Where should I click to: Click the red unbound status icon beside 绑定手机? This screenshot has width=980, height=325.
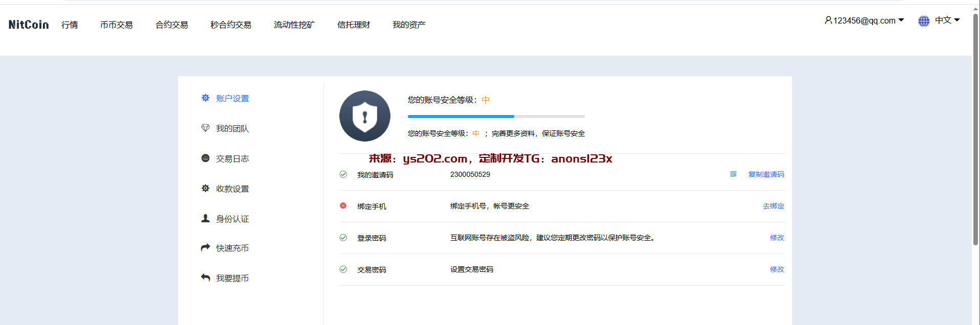[x=343, y=206]
